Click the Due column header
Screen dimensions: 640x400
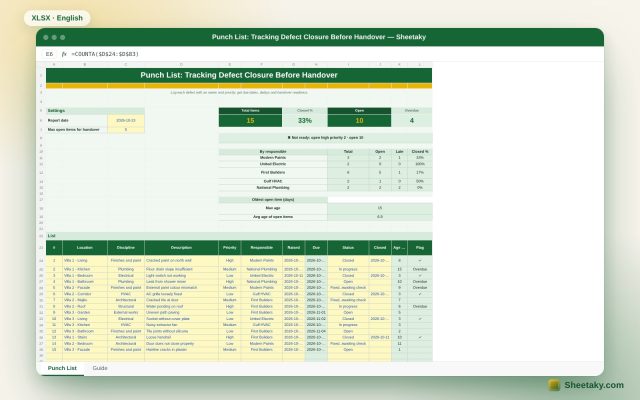click(316, 247)
